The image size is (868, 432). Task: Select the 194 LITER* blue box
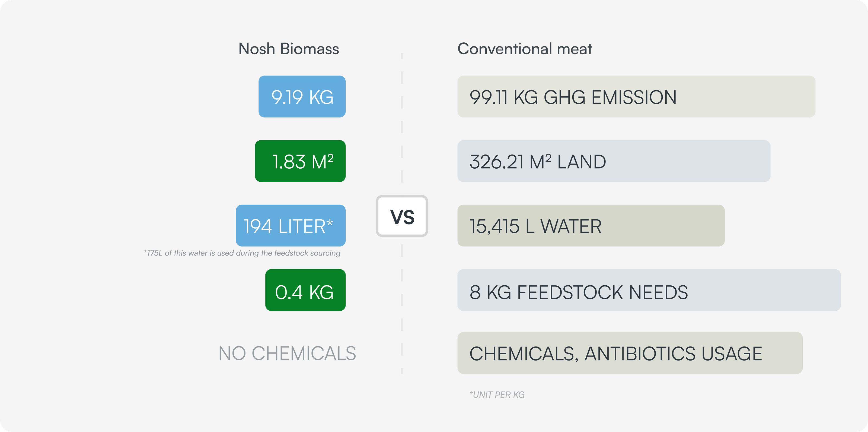(x=291, y=226)
